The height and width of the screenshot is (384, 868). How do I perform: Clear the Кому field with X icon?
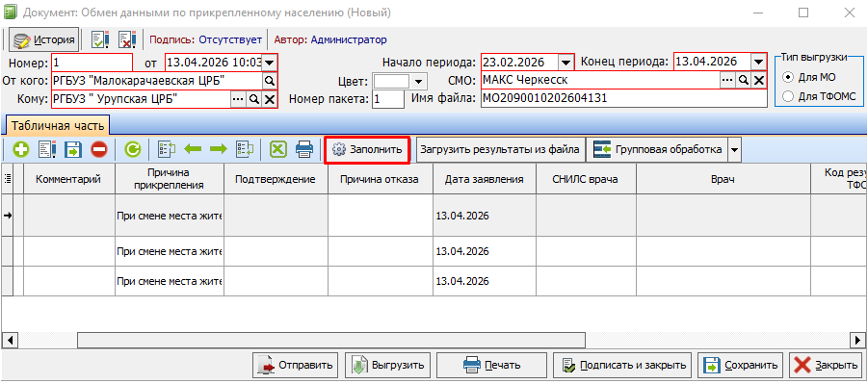(269, 99)
